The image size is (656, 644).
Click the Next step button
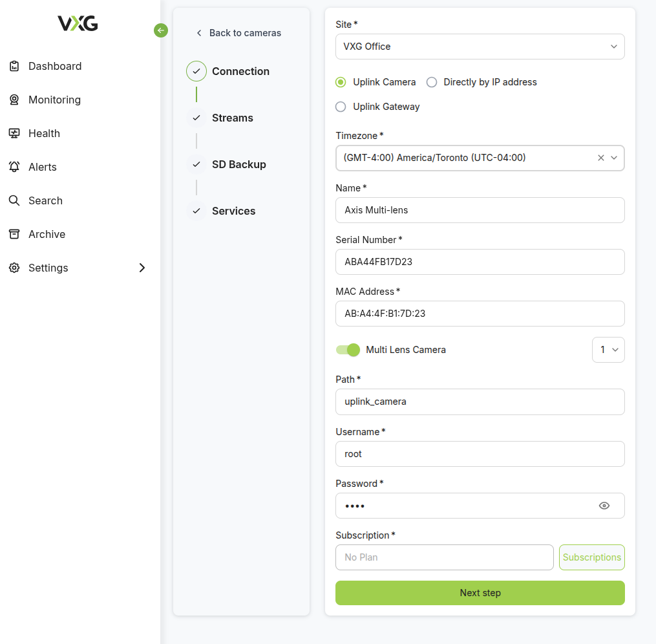480,593
